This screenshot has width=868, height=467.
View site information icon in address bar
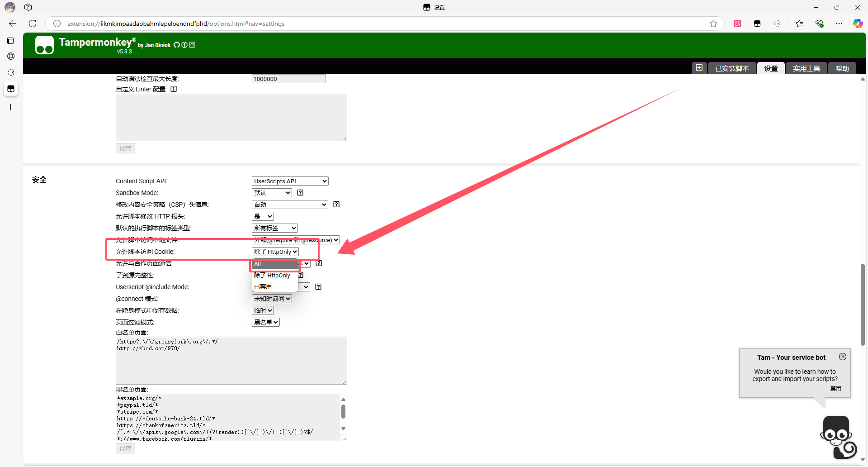tap(57, 24)
